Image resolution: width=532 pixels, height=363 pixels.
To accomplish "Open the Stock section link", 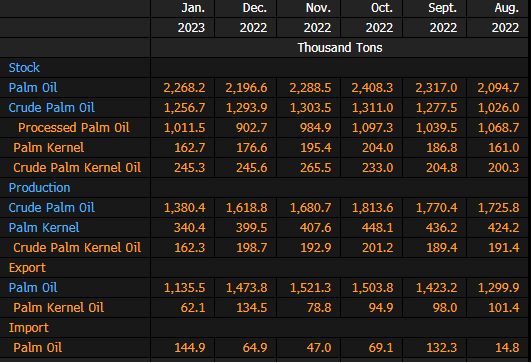I will pyautogui.click(x=24, y=68).
